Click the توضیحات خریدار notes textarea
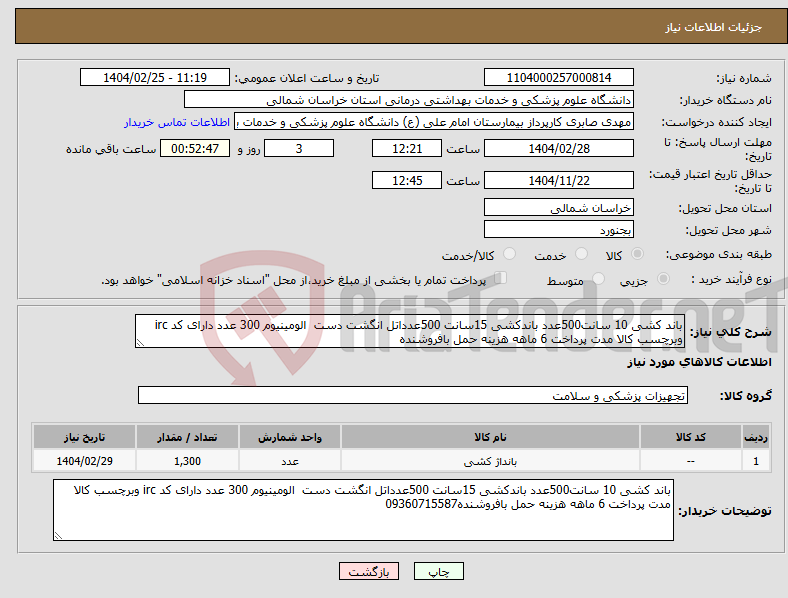 (x=363, y=510)
